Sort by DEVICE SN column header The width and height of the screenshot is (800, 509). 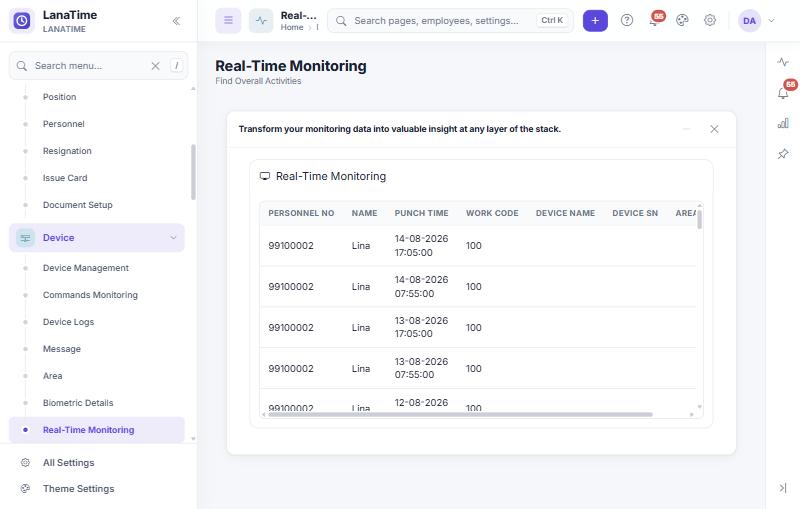[x=635, y=213]
